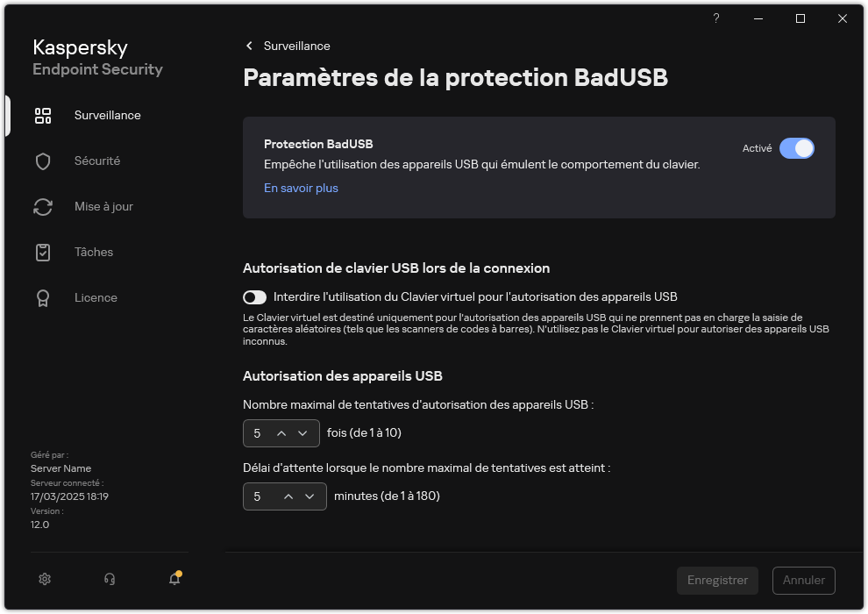
Task: Click inside the minutes number field
Action: point(259,496)
